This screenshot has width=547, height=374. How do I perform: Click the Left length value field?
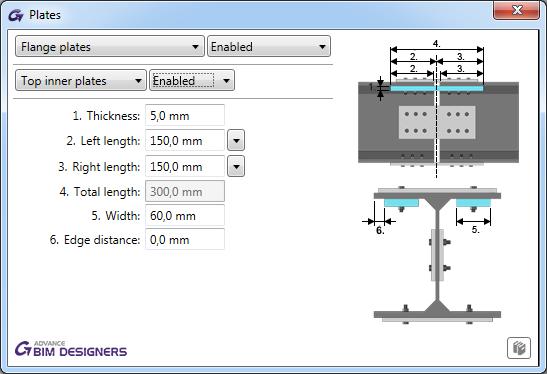[x=185, y=141]
